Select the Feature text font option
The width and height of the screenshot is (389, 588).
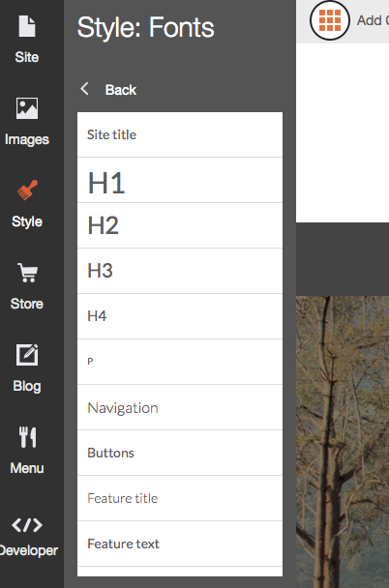click(x=180, y=544)
